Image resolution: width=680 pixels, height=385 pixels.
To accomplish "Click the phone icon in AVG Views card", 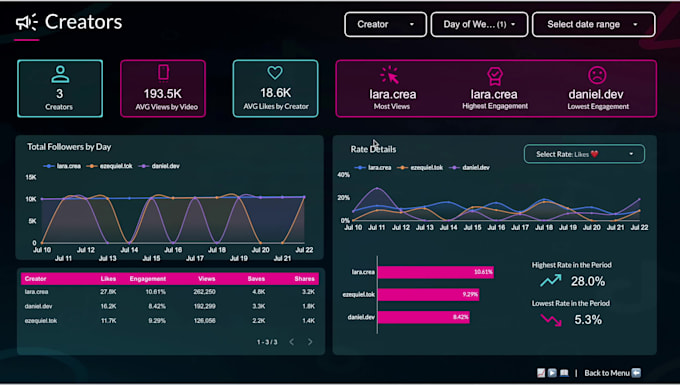I will tap(163, 73).
